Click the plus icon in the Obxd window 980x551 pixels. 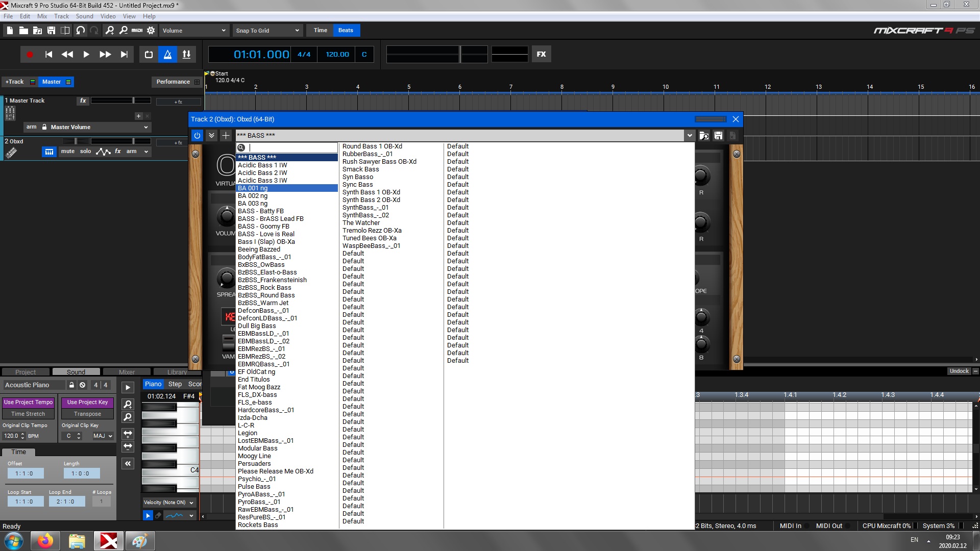coord(226,135)
